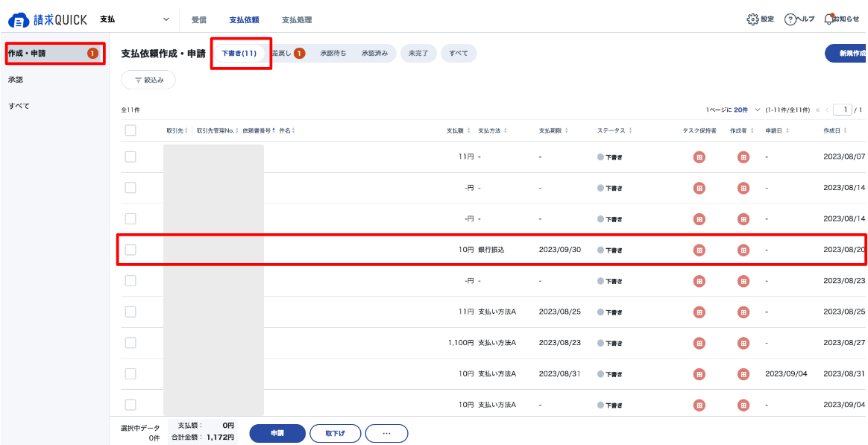Viewport: 868px width, 445px height.
Task: Check the row created 2023/08/07
Action: coord(130,157)
